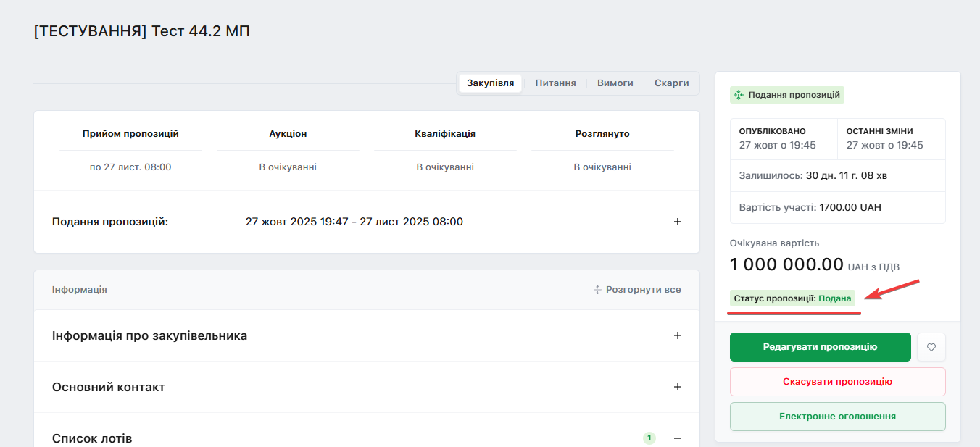Expand Інформація про закупівельника section

678,335
